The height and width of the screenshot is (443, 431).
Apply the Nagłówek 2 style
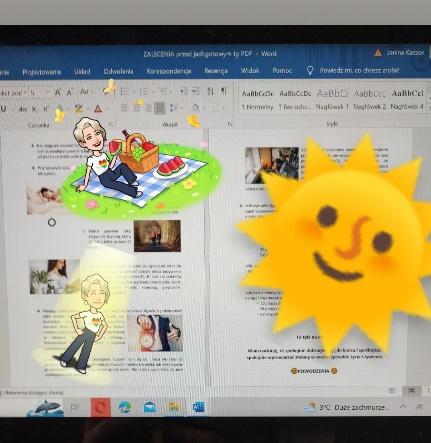tap(370, 100)
